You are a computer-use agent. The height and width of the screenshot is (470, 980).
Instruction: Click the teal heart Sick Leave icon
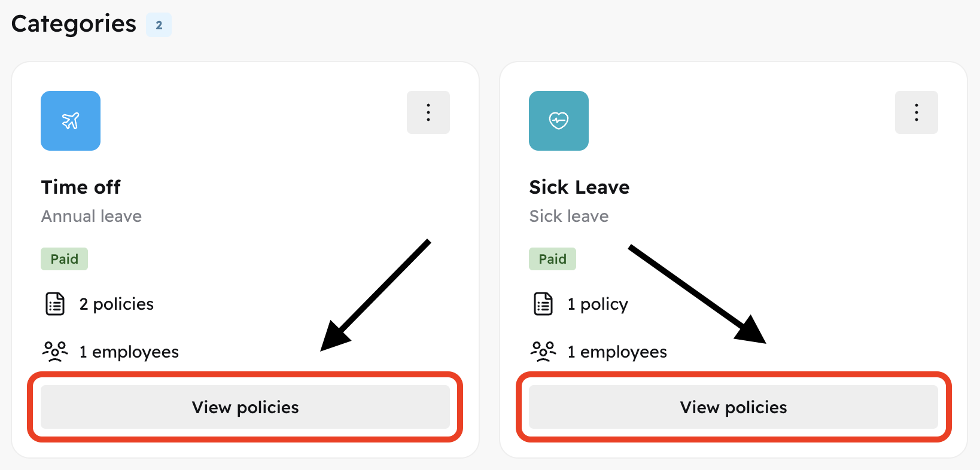coord(558,121)
